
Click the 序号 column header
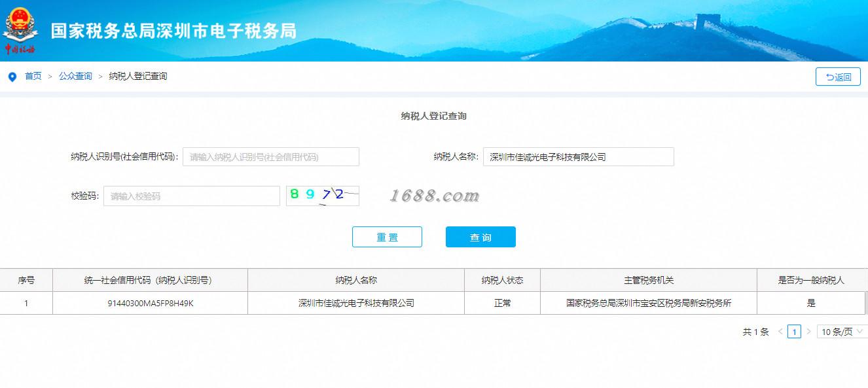click(26, 280)
